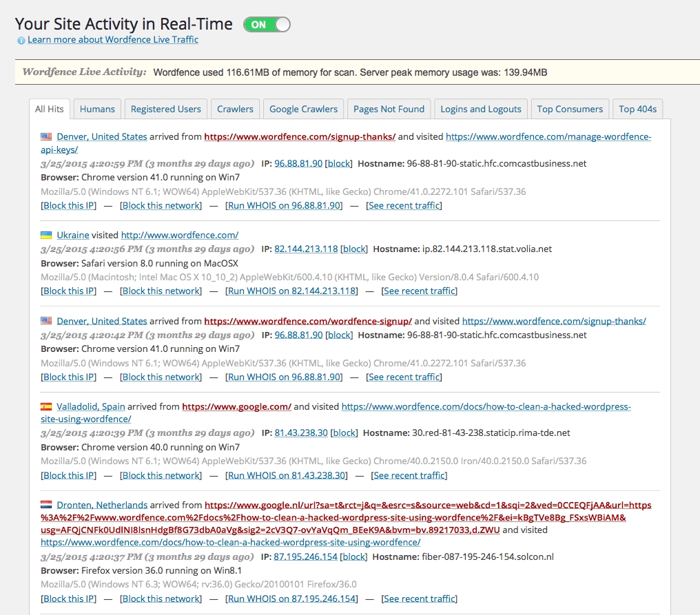Open the Valladolid, Spain location link

pos(91,406)
